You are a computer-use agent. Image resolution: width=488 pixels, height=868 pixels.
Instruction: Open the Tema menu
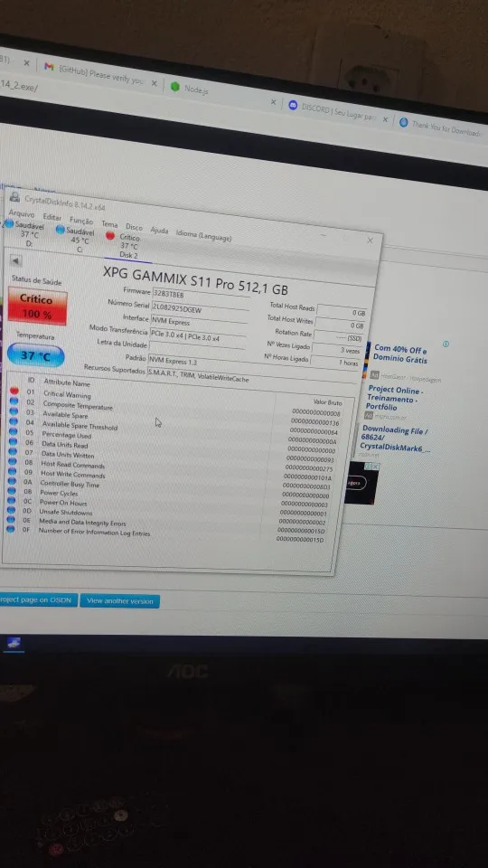coord(109,224)
